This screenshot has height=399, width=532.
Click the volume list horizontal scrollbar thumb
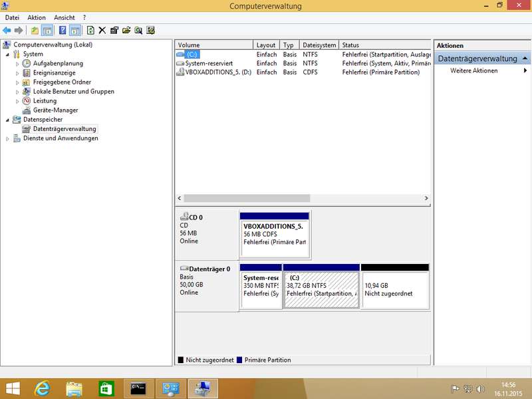(247, 198)
